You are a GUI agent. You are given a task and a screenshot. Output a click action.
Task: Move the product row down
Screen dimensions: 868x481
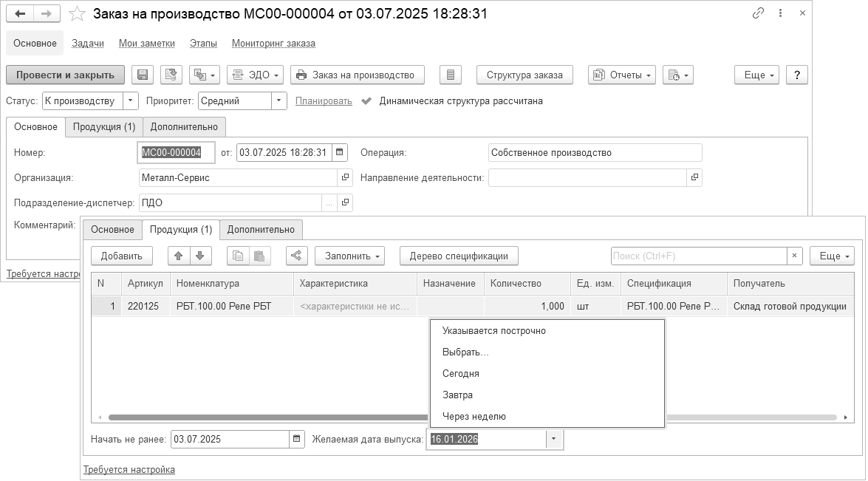(x=199, y=256)
